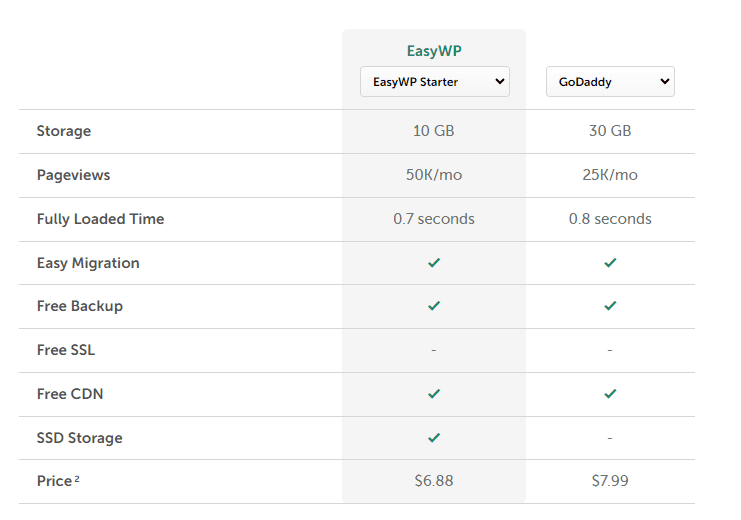Open the EasyWP Starter plan dropdown

pyautogui.click(x=434, y=82)
